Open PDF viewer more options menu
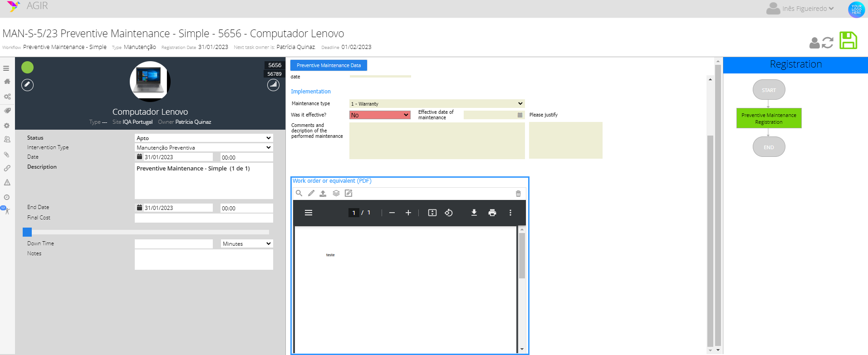Image resolution: width=868 pixels, height=355 pixels. tap(510, 213)
